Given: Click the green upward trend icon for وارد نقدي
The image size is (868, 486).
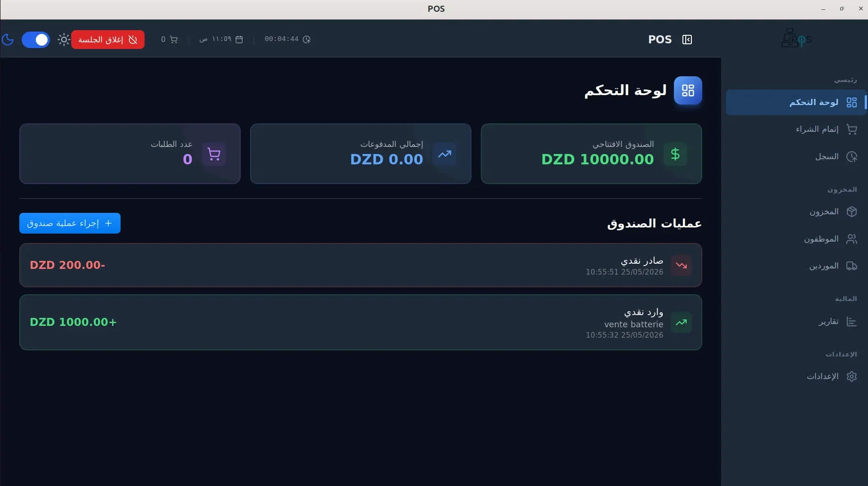Looking at the screenshot, I should point(681,323).
